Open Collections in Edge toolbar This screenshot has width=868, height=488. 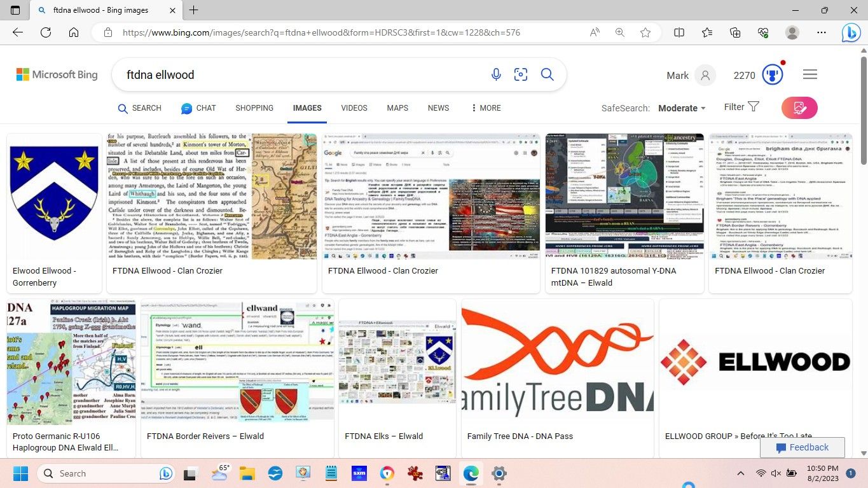735,32
